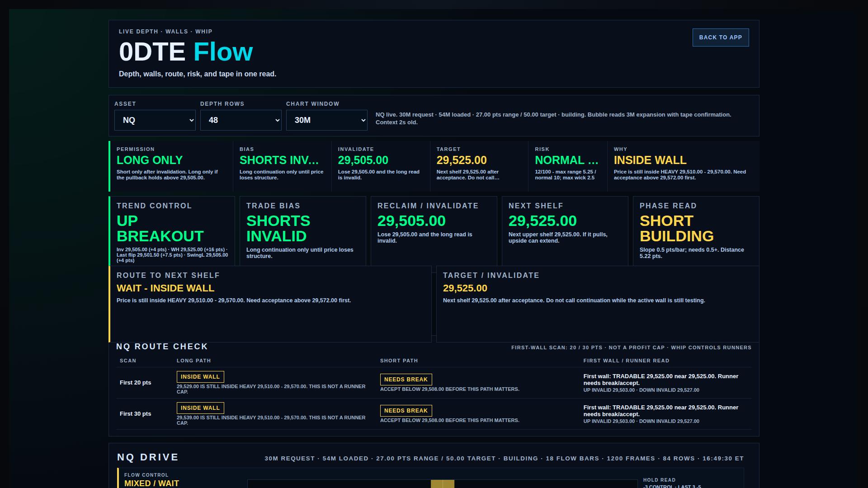Image resolution: width=868 pixels, height=488 pixels.
Task: Click the Next Shelf 29,525.00 value
Action: 542,221
